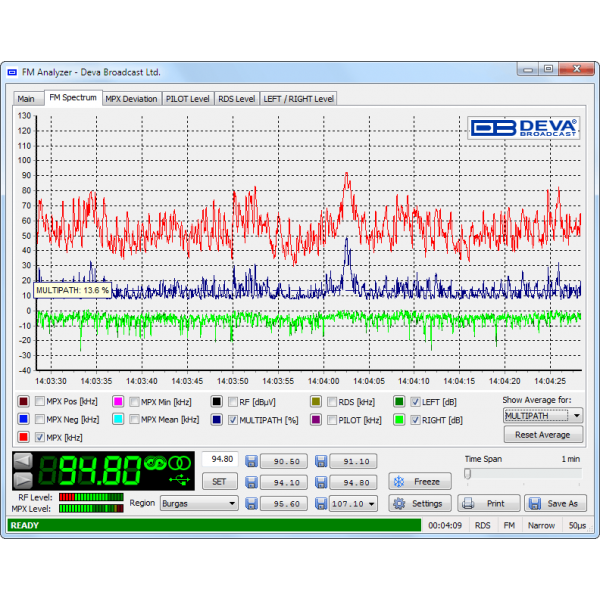Image resolution: width=600 pixels, height=600 pixels.
Task: Enable the RDS [kHz] checkbox
Action: coord(332,402)
